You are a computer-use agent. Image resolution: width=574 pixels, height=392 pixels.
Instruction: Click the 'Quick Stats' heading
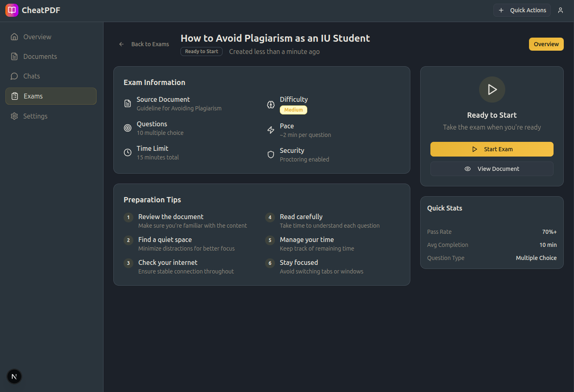pyautogui.click(x=445, y=208)
